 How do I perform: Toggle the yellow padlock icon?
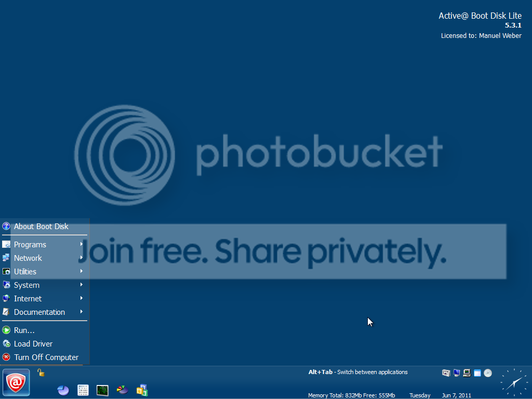41,373
